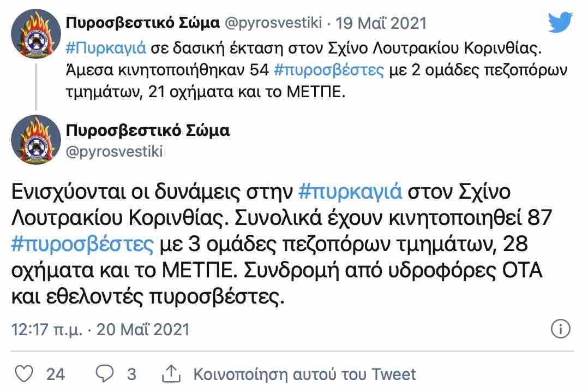
Task: Click the share upload arrow icon
Action: pyautogui.click(x=171, y=373)
